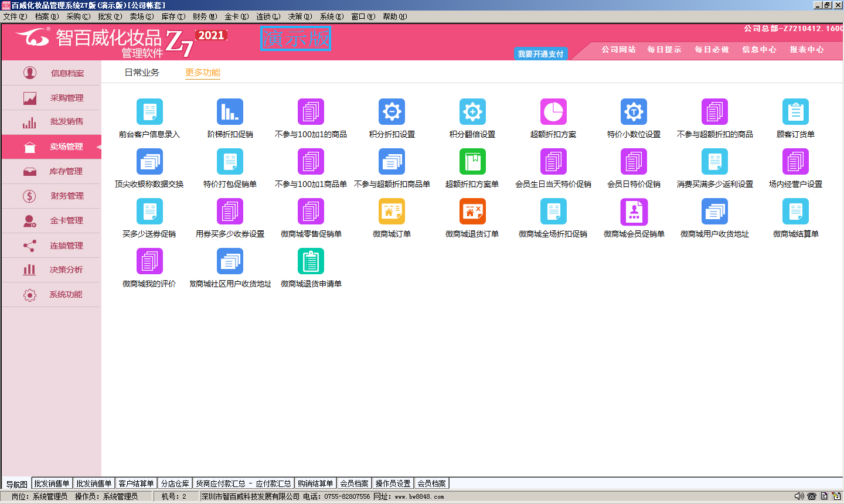Switch to 客户结算单 bottom tab
Screen dimensions: 844x504
pos(136,483)
